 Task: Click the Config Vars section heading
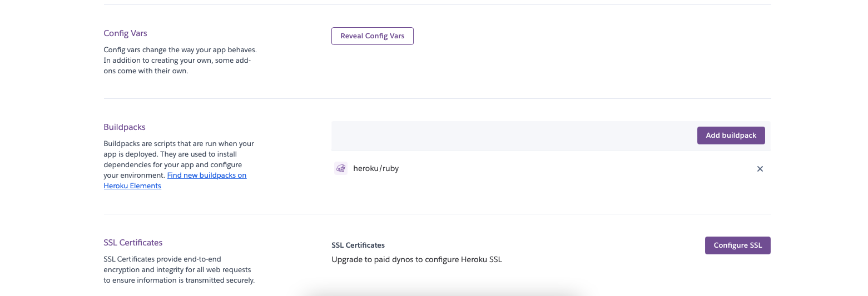(x=125, y=33)
